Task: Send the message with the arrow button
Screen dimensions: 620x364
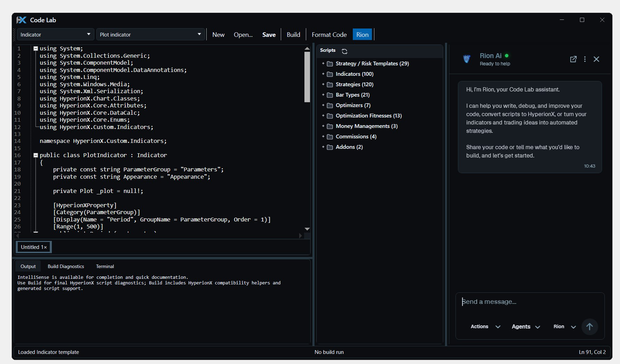Action: pyautogui.click(x=589, y=327)
